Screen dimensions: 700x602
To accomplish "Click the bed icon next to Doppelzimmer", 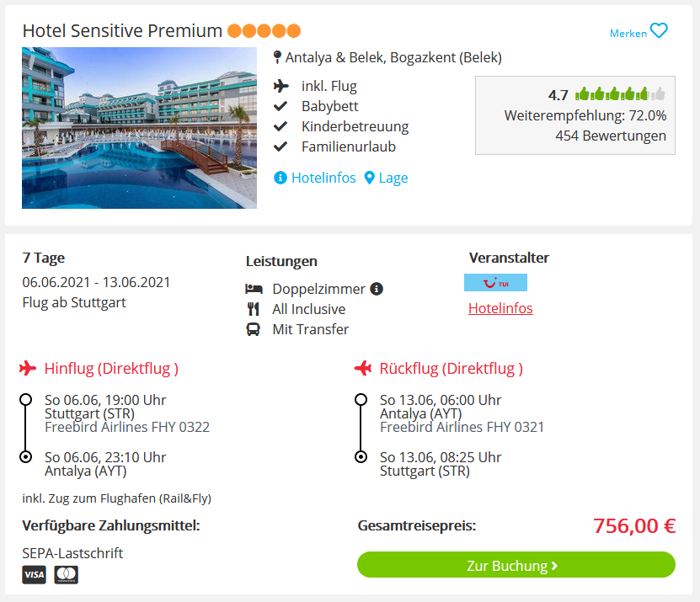I will pos(254,289).
